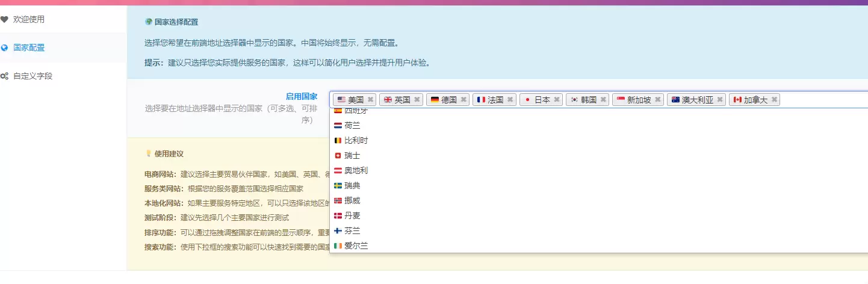Remove the 韩国 tag
868x284 pixels.
pos(603,100)
